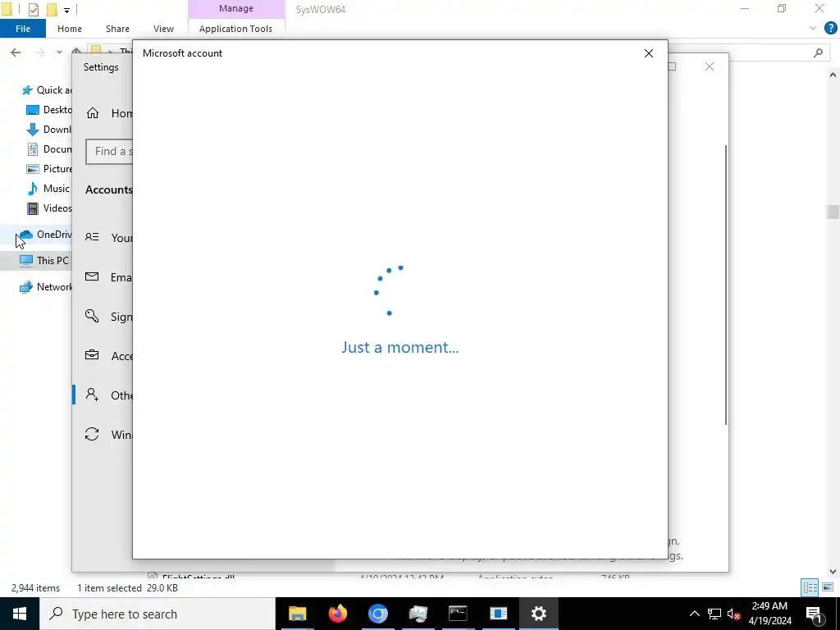Image resolution: width=840 pixels, height=630 pixels.
Task: Open the Share ribbon tab
Action: point(117,29)
